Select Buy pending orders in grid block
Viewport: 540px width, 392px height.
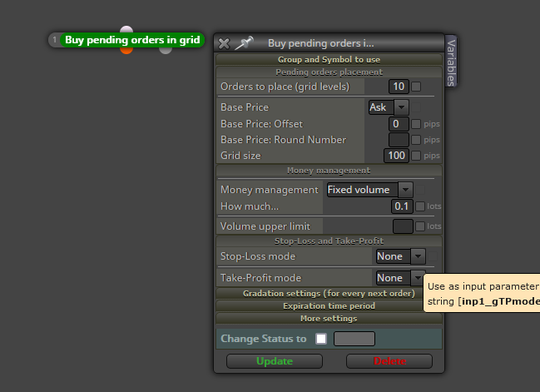[x=132, y=40]
